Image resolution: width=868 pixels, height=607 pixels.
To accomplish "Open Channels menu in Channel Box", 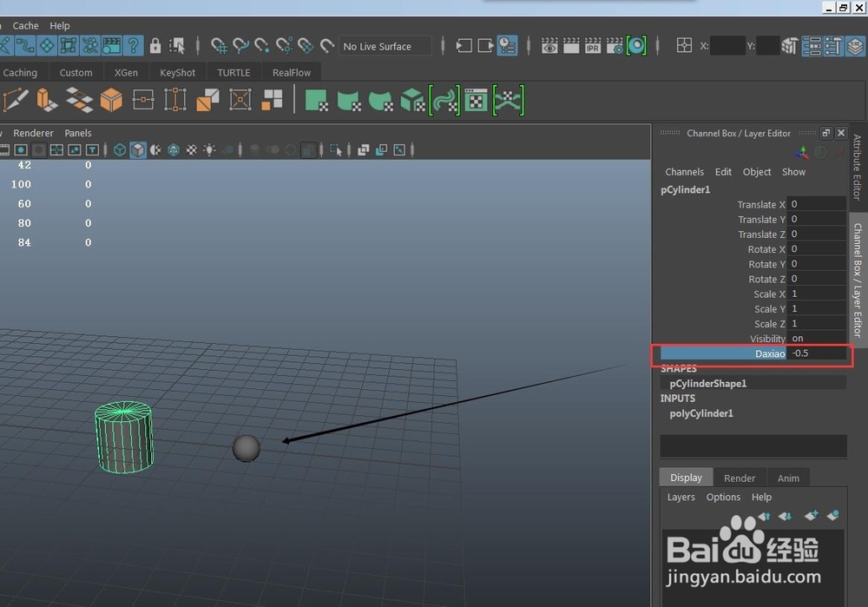I will pyautogui.click(x=685, y=172).
